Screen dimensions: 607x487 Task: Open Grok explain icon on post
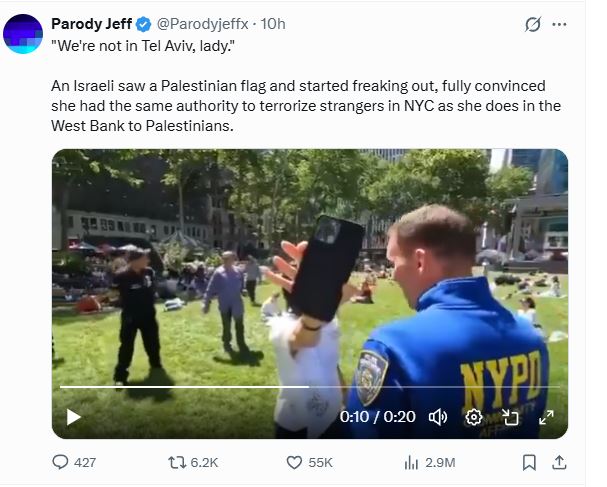533,24
